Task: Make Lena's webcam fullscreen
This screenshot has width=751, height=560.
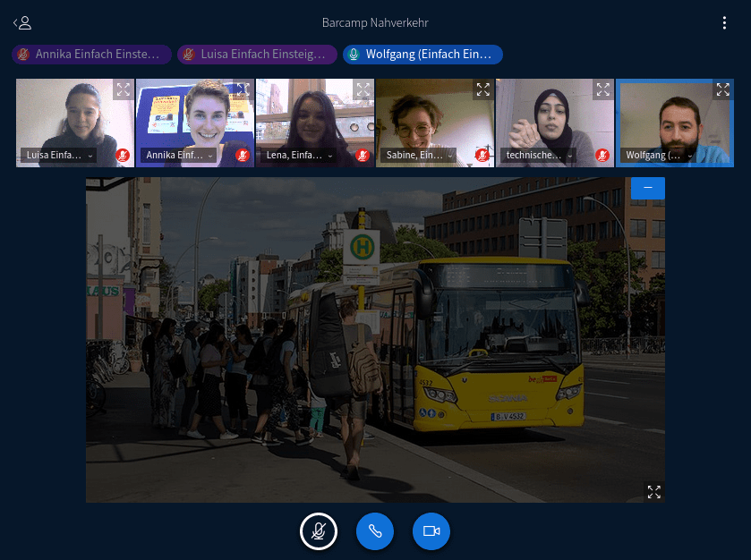Action: pyautogui.click(x=363, y=89)
